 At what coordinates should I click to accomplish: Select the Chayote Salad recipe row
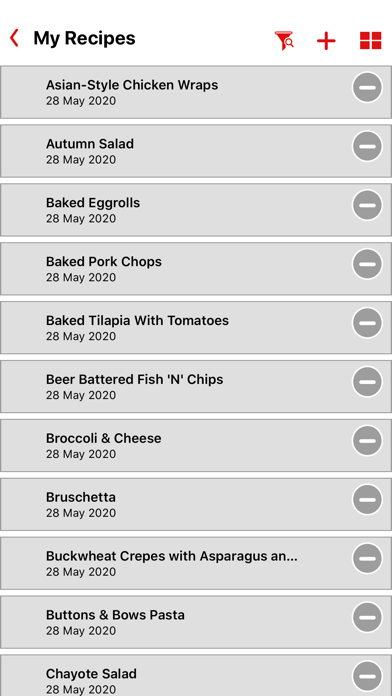(196, 676)
